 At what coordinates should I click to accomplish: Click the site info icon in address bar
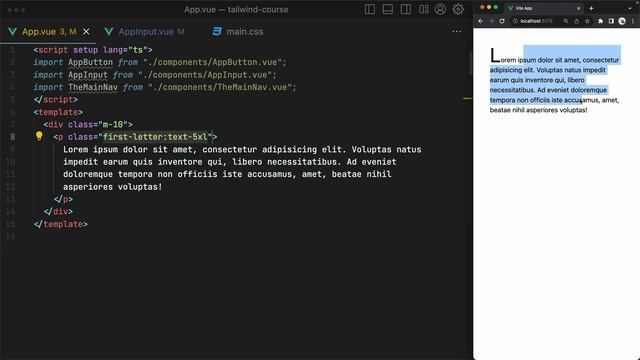pos(516,21)
